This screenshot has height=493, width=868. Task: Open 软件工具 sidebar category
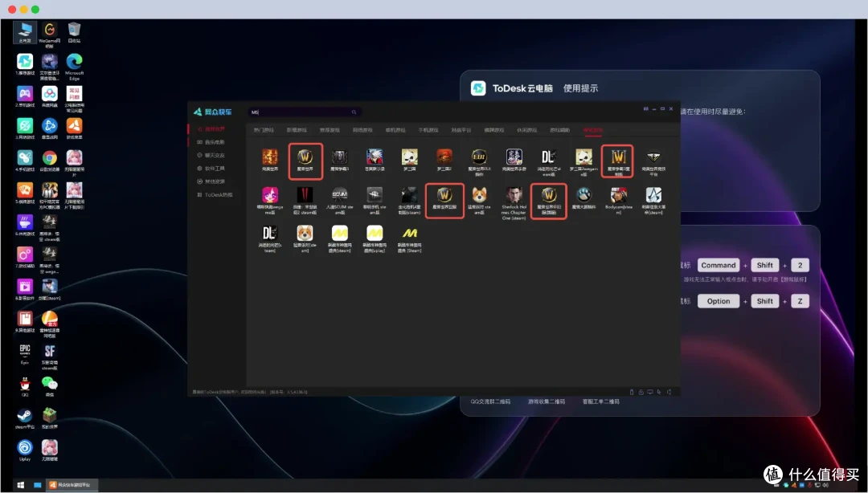click(x=215, y=168)
